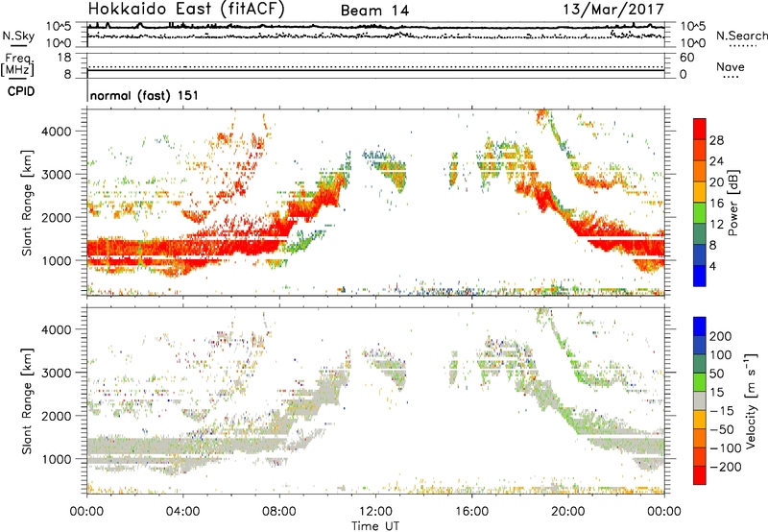The height and width of the screenshot is (532, 768).
Task: Click the frequency axis value 18
Action: coord(64,58)
